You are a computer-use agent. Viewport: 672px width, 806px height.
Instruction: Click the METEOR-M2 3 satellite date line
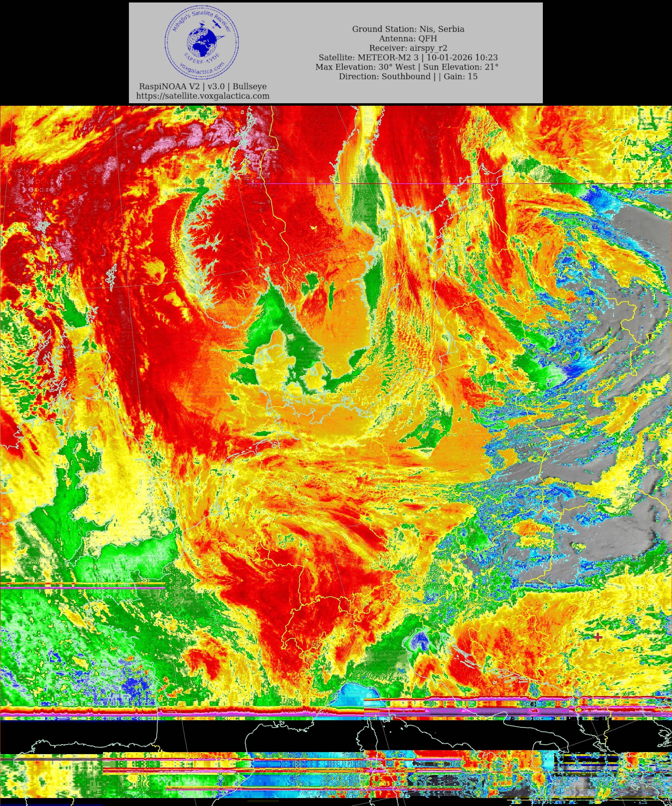pyautogui.click(x=408, y=58)
